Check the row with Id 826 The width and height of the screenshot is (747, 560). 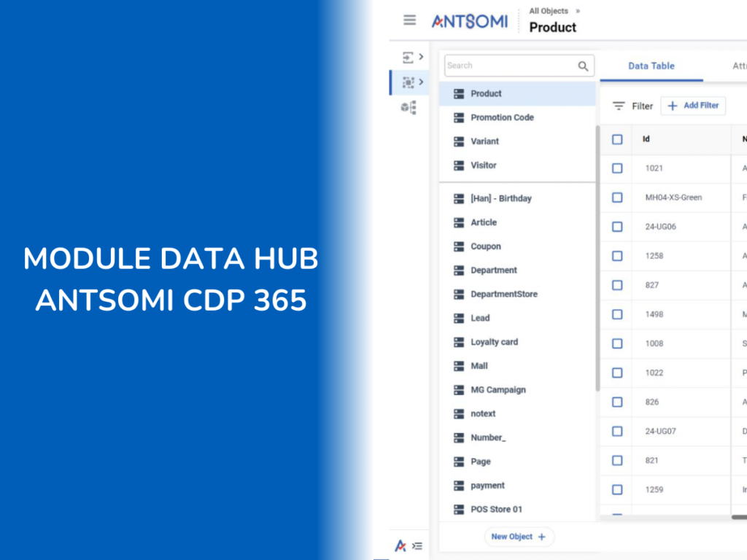pyautogui.click(x=617, y=402)
